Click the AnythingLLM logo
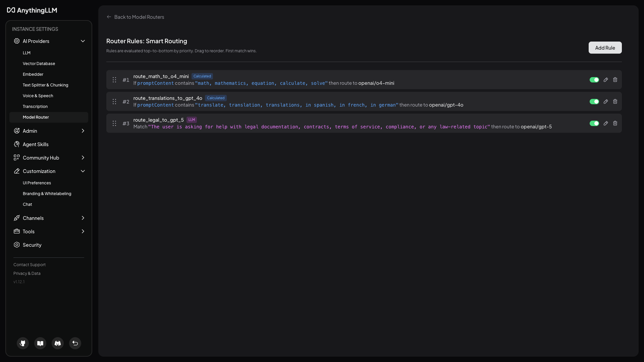The width and height of the screenshot is (644, 362). pyautogui.click(x=32, y=10)
